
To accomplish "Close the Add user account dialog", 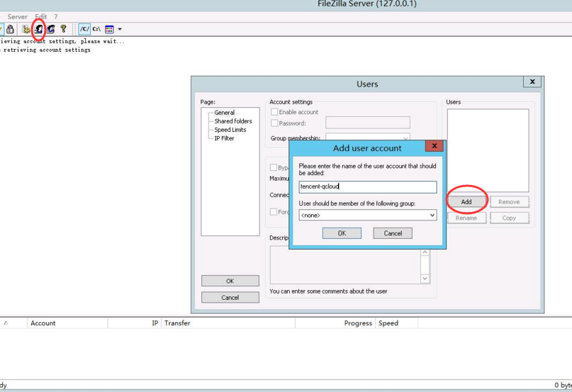I will tap(434, 147).
